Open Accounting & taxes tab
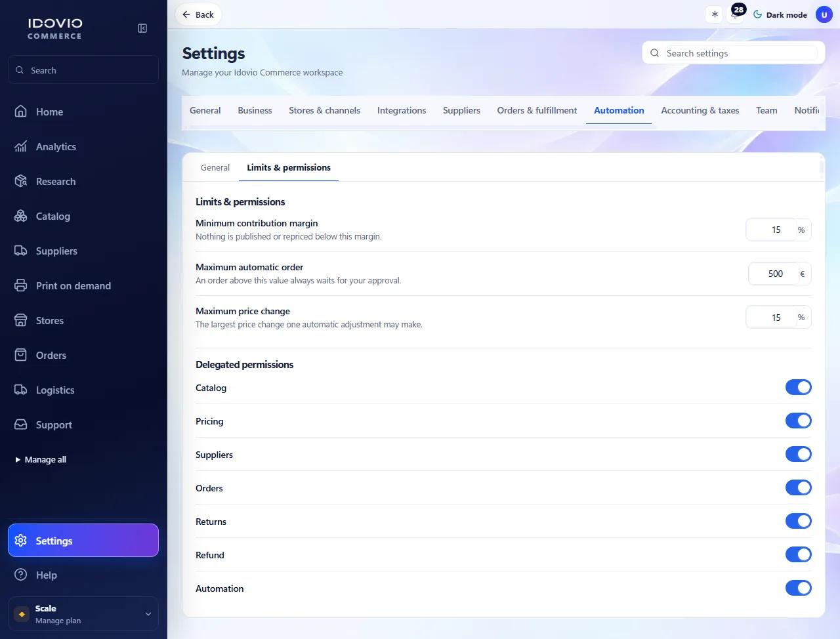Image resolution: width=840 pixels, height=639 pixels. tap(700, 110)
